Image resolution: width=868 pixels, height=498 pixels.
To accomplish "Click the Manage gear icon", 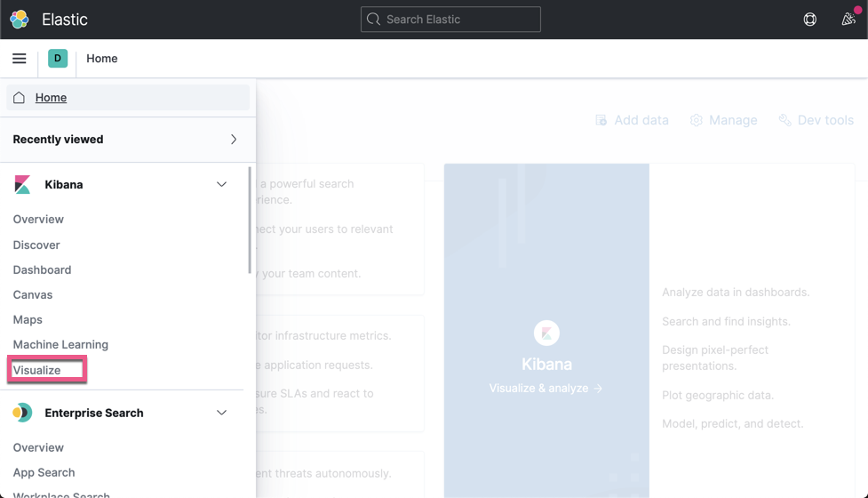I will [x=696, y=120].
